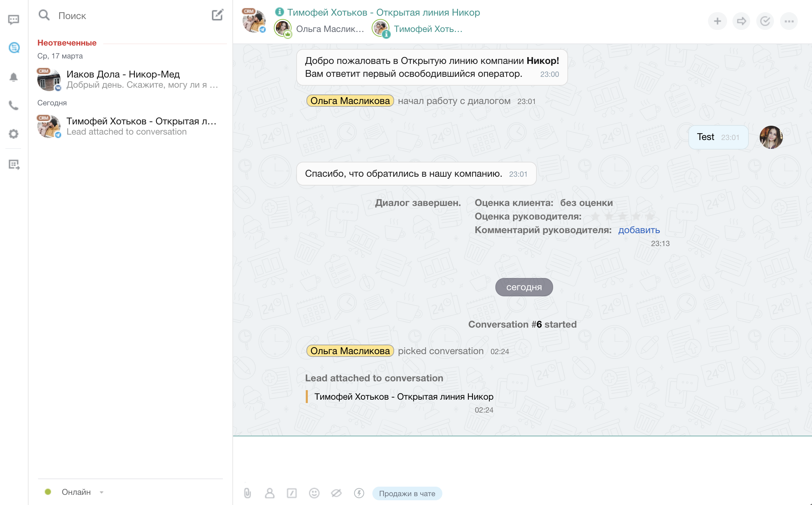Click the plus add participant button
The image size is (812, 505).
717,21
